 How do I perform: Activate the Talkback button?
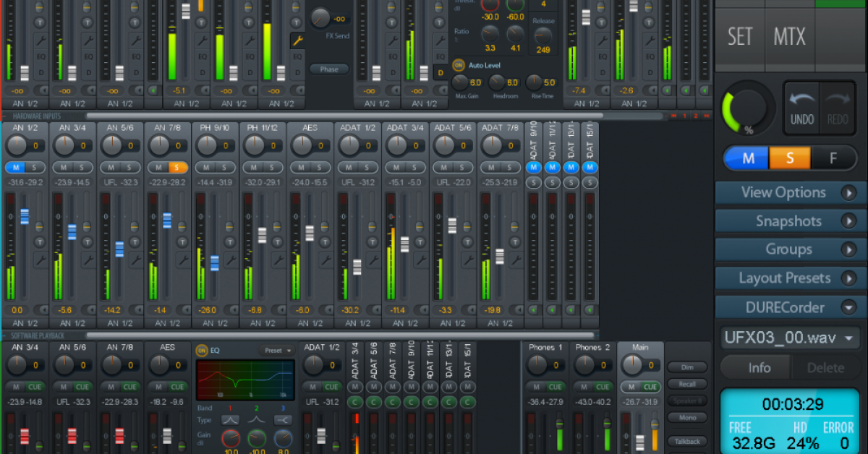coord(687,441)
